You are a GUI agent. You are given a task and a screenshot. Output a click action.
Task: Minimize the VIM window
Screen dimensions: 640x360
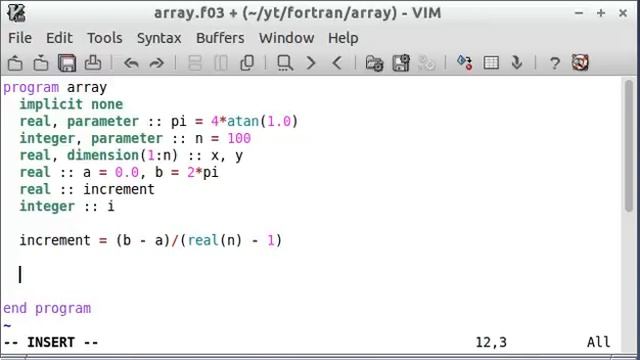pos(578,13)
